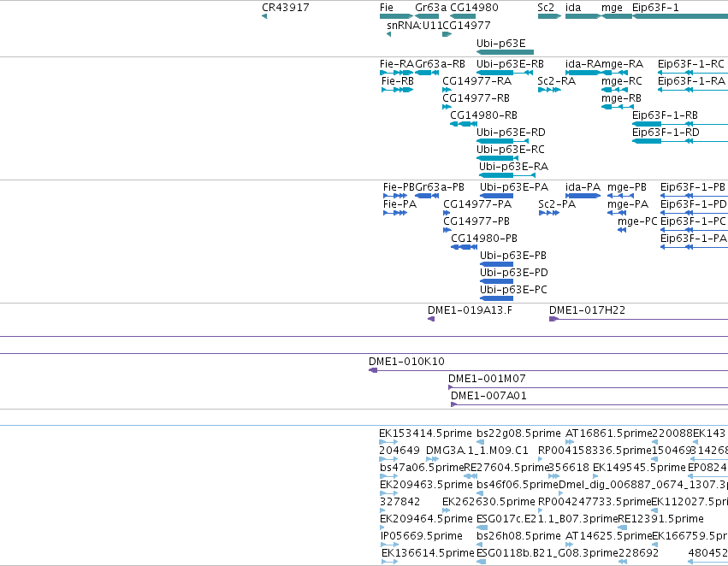Select the Sc2-PA protein label
Screen dimensions: 728x566
557,204
